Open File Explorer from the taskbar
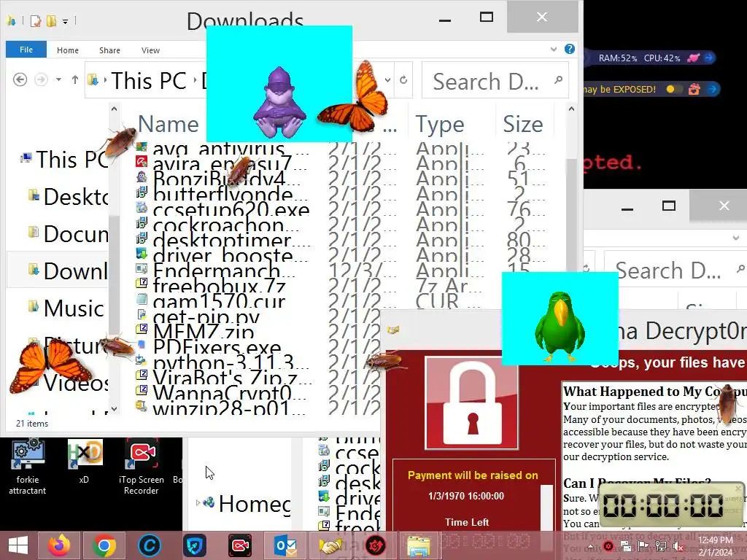 coord(418,545)
